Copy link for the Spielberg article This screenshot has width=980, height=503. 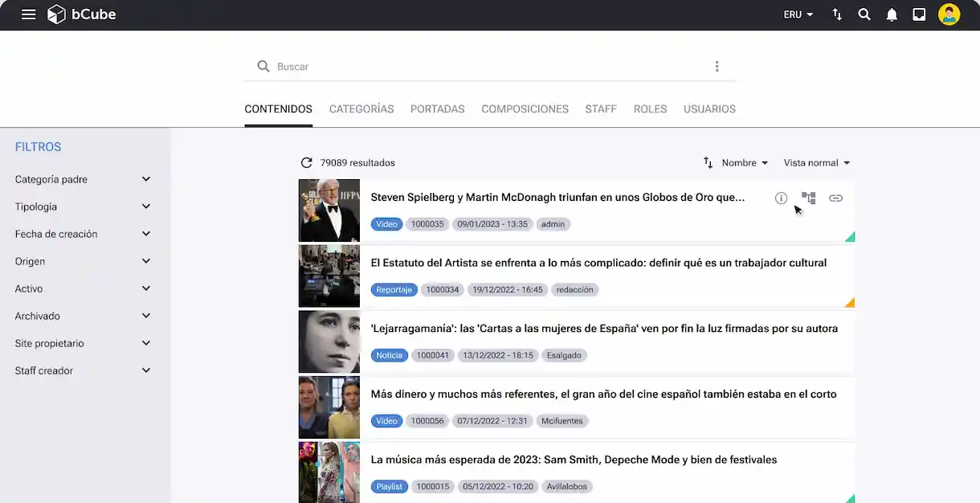click(835, 198)
